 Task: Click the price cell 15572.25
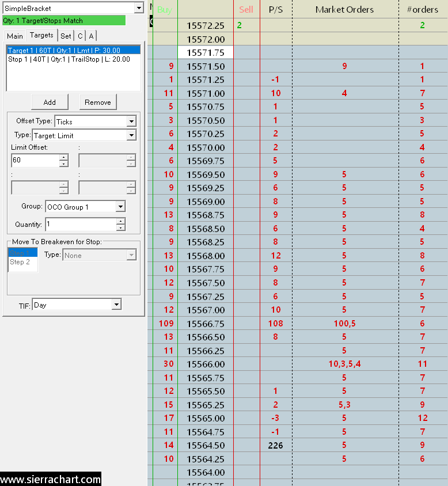coord(206,25)
